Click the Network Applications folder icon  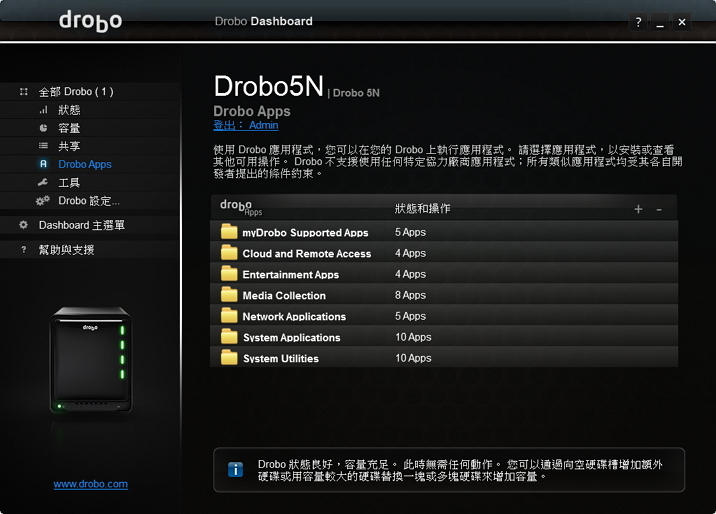(x=229, y=316)
